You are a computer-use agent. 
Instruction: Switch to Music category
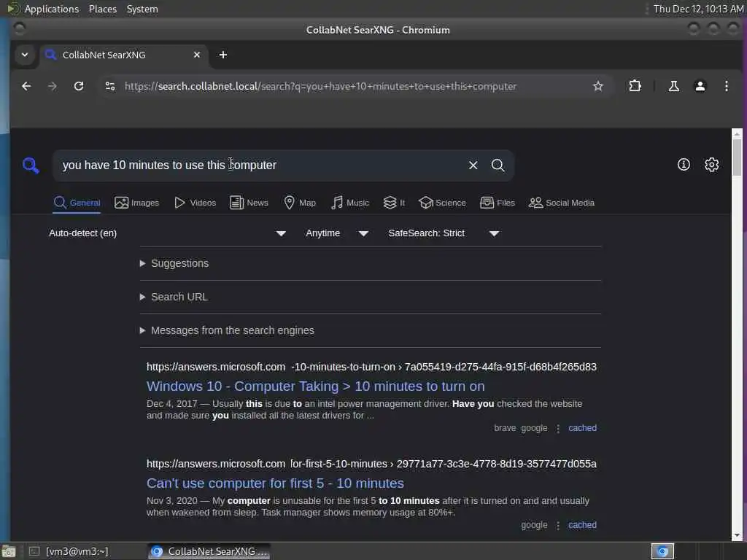pos(350,203)
